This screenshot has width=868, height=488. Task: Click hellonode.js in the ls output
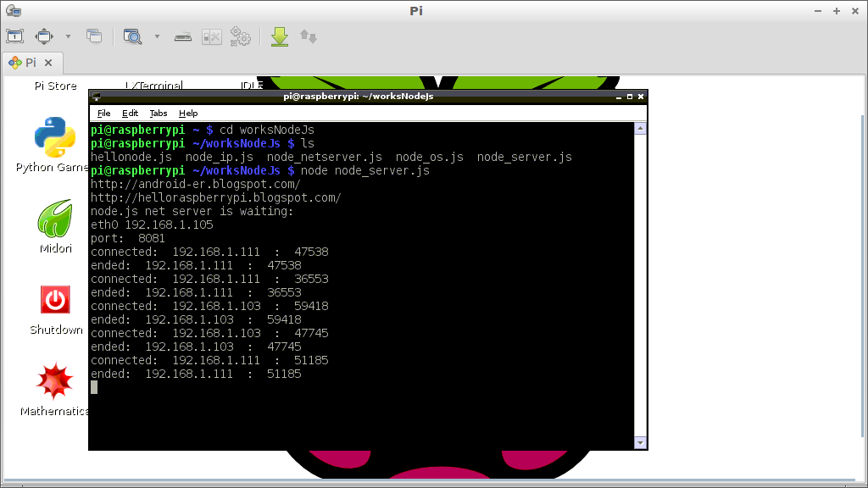click(131, 157)
